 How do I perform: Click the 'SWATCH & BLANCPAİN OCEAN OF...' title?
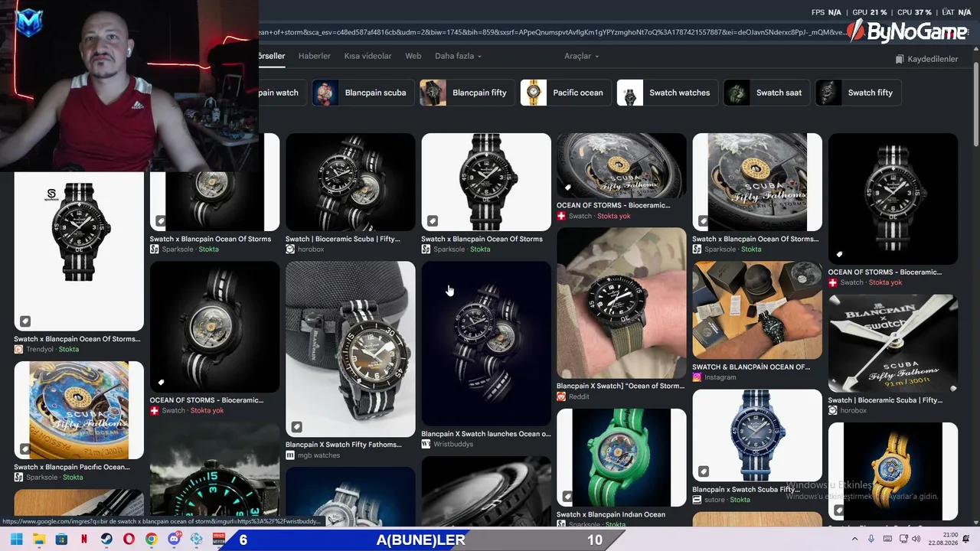tap(751, 367)
